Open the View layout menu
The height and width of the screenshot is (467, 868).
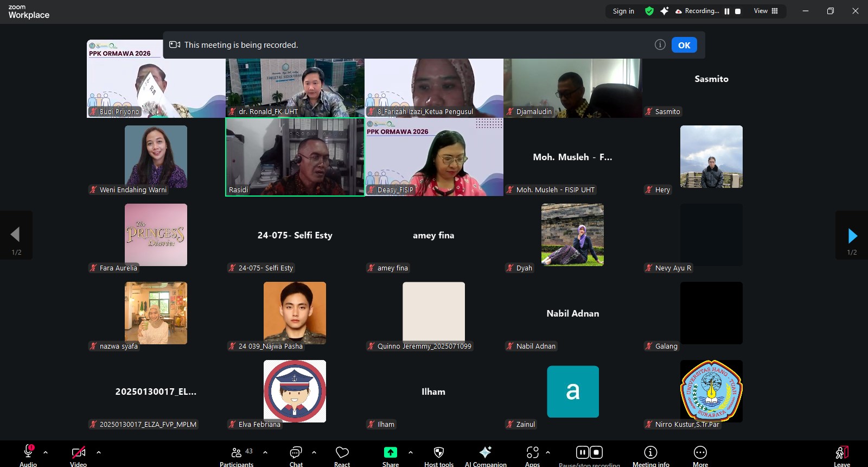click(765, 11)
